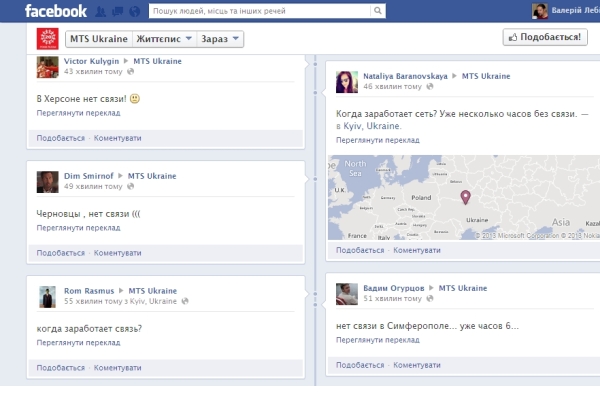Viewport: 600px width, 400px height.
Task: Click 46 хвилин тому timestamp
Action: coord(392,87)
